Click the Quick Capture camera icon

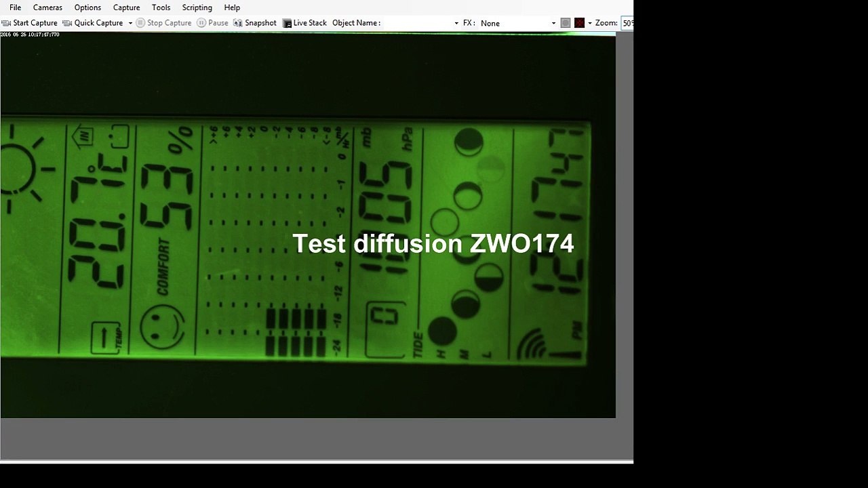(67, 23)
